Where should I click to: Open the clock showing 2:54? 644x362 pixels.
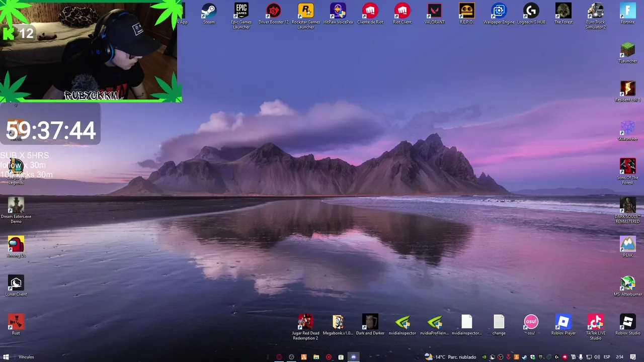[619, 357]
